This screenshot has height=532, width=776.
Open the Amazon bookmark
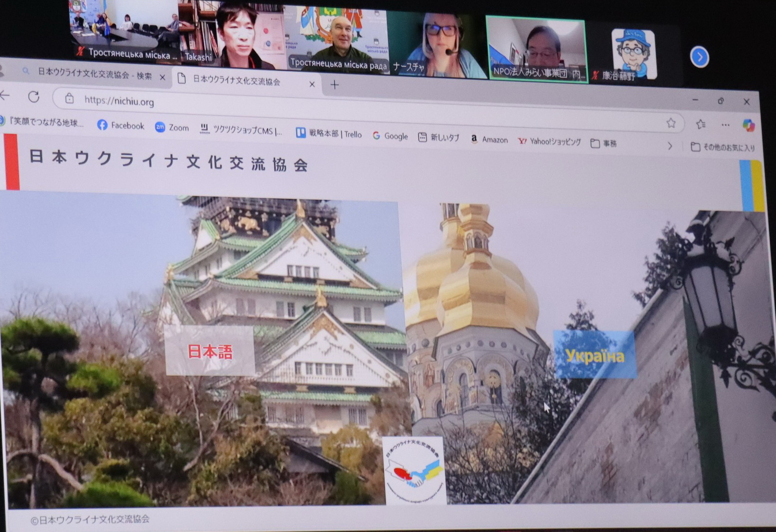pyautogui.click(x=489, y=139)
